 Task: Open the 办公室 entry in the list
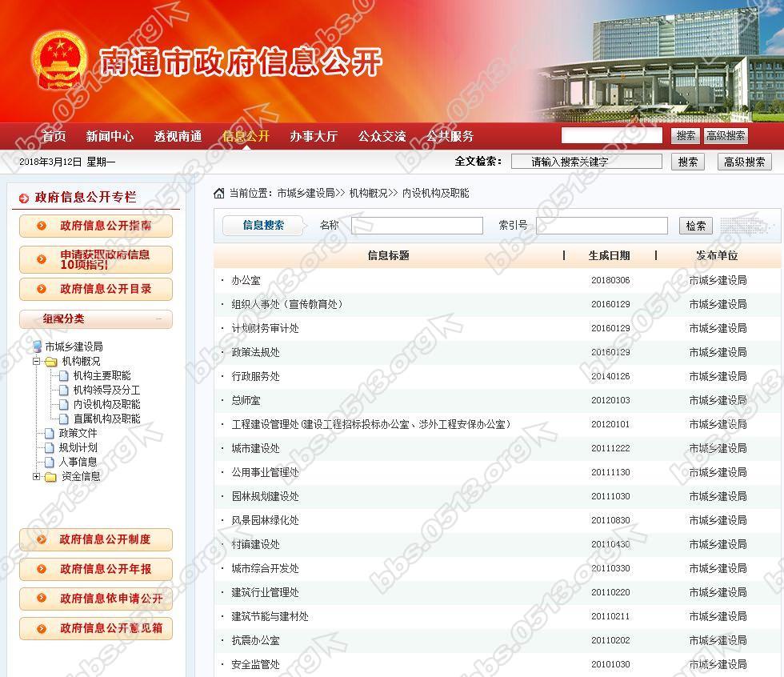click(246, 280)
